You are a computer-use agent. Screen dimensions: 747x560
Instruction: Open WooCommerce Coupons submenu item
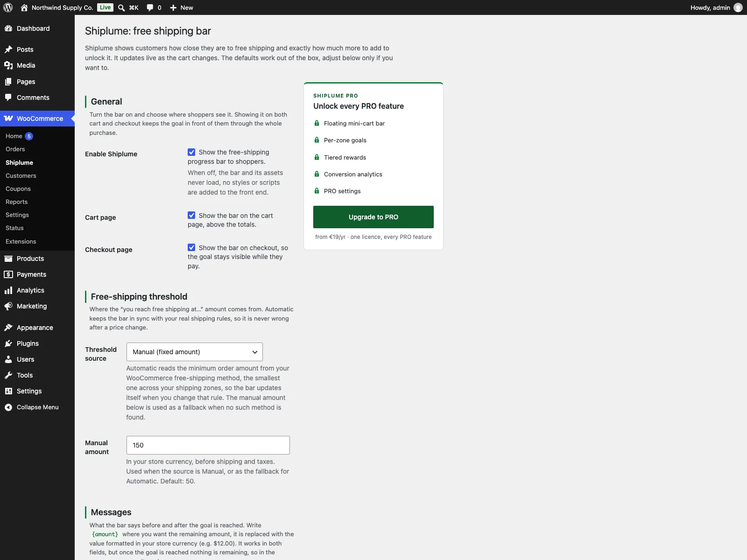point(18,189)
